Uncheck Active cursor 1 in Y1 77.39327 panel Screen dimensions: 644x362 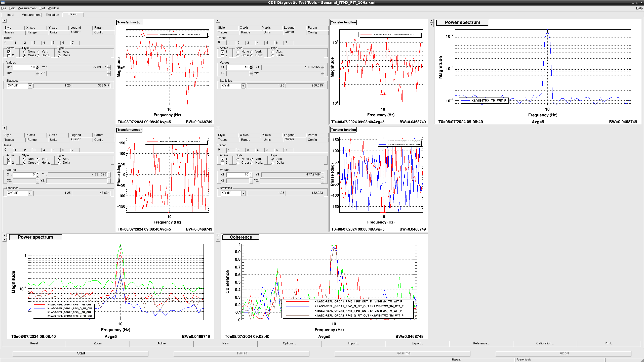[9, 52]
